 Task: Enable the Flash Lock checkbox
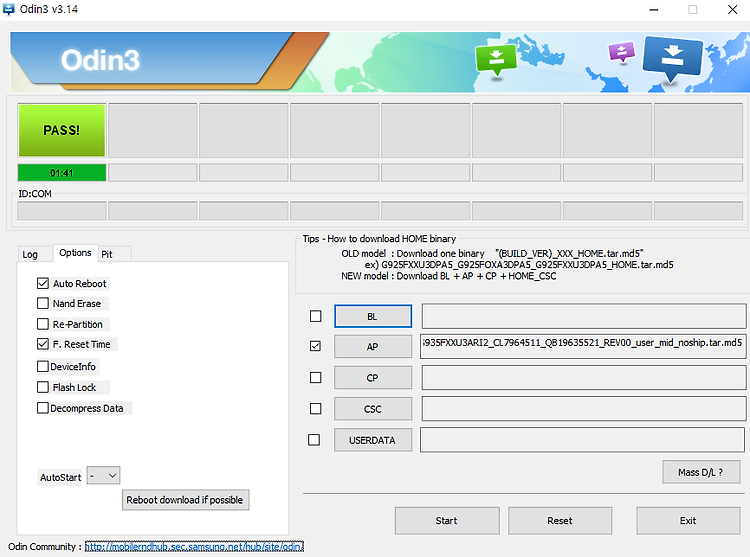(43, 387)
